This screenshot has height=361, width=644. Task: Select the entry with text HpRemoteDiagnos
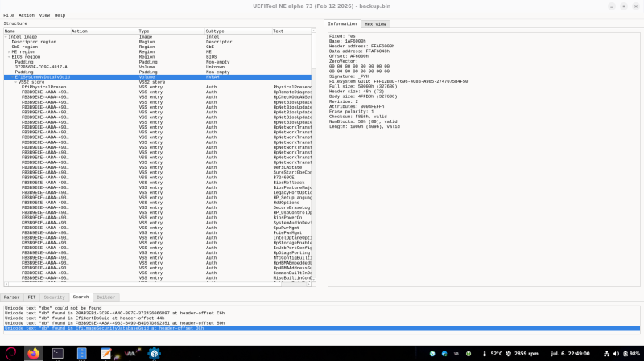tap(157, 92)
